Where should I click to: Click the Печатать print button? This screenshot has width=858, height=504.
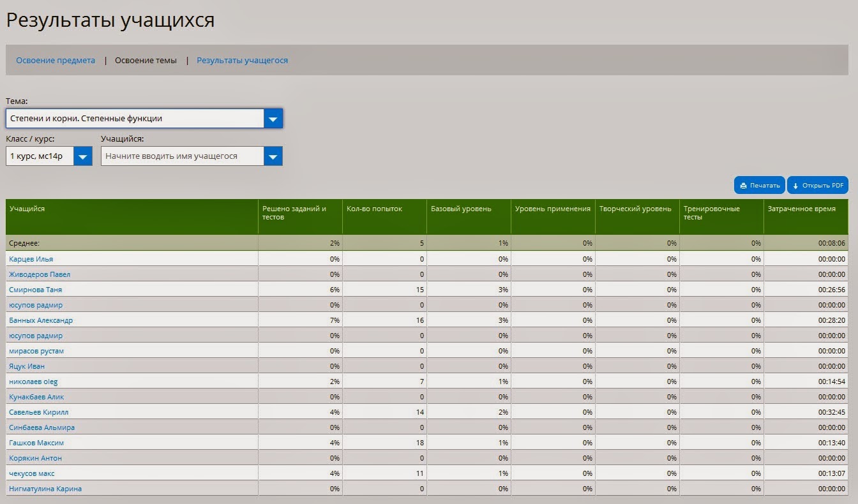point(760,186)
